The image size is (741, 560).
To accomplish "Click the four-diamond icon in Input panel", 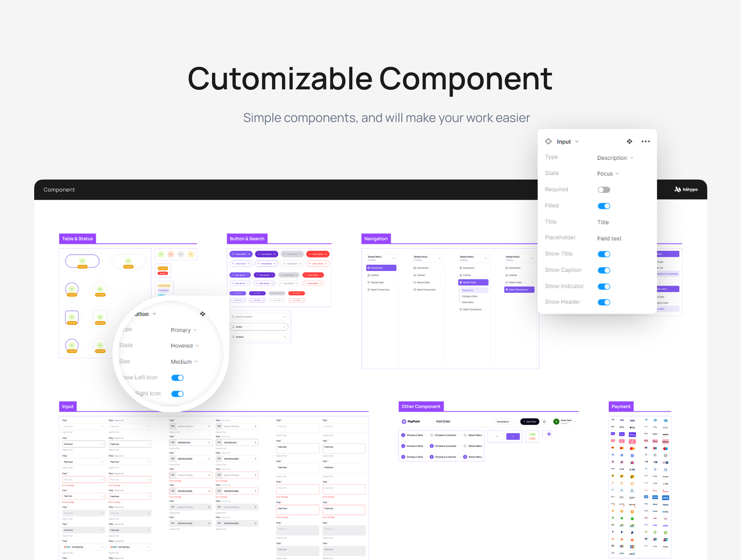I will pyautogui.click(x=629, y=142).
